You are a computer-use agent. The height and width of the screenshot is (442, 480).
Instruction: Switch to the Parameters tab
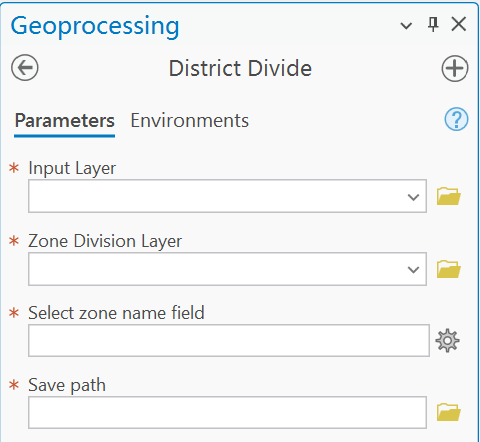coord(65,120)
